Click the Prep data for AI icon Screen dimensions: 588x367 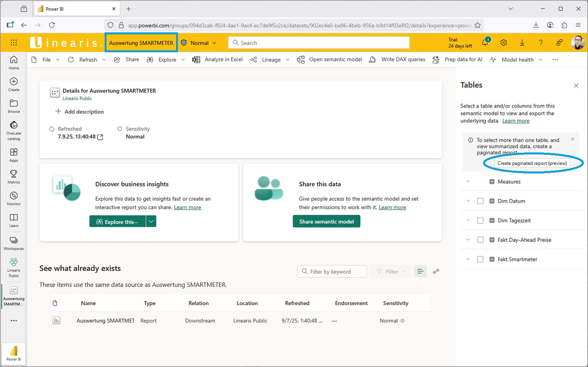click(435, 59)
